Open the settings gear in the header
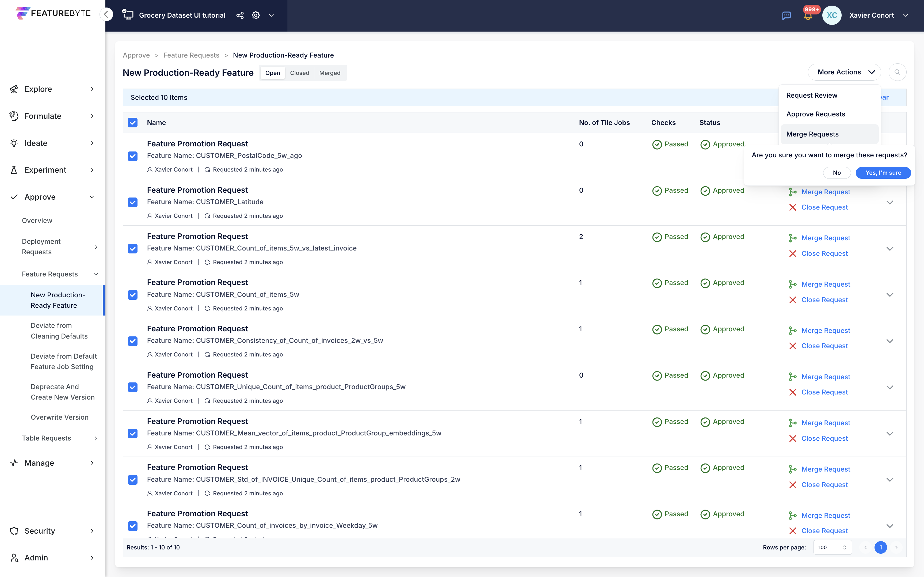Image resolution: width=924 pixels, height=577 pixels. (255, 15)
